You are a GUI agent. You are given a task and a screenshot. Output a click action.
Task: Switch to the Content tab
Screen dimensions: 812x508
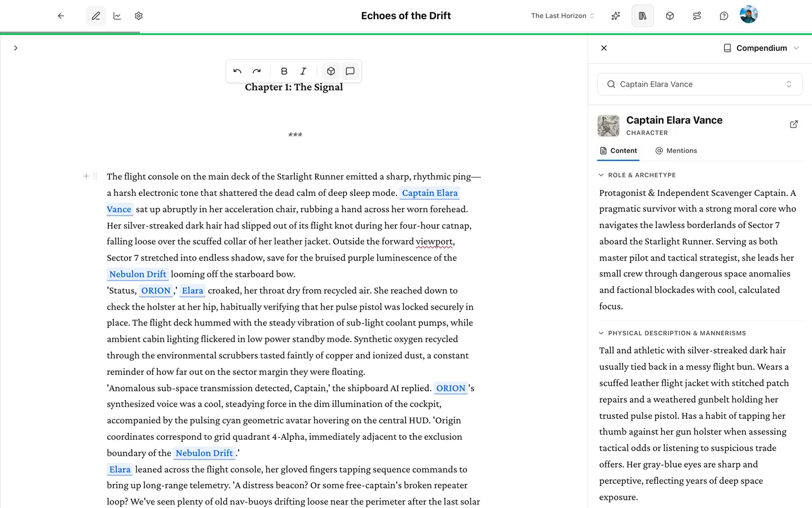click(x=619, y=151)
